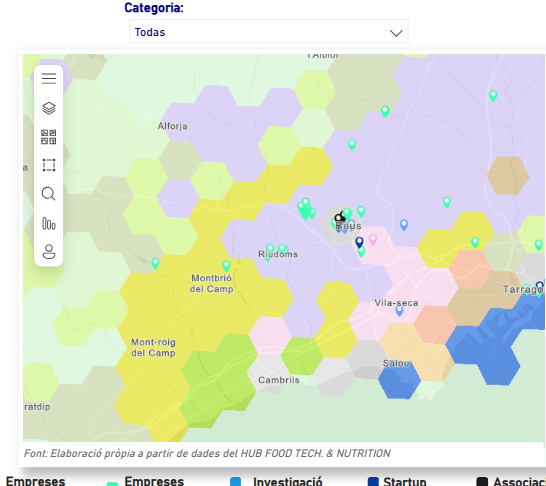546x486 pixels.
Task: Activate the rectangle selection tool
Action: (49, 165)
